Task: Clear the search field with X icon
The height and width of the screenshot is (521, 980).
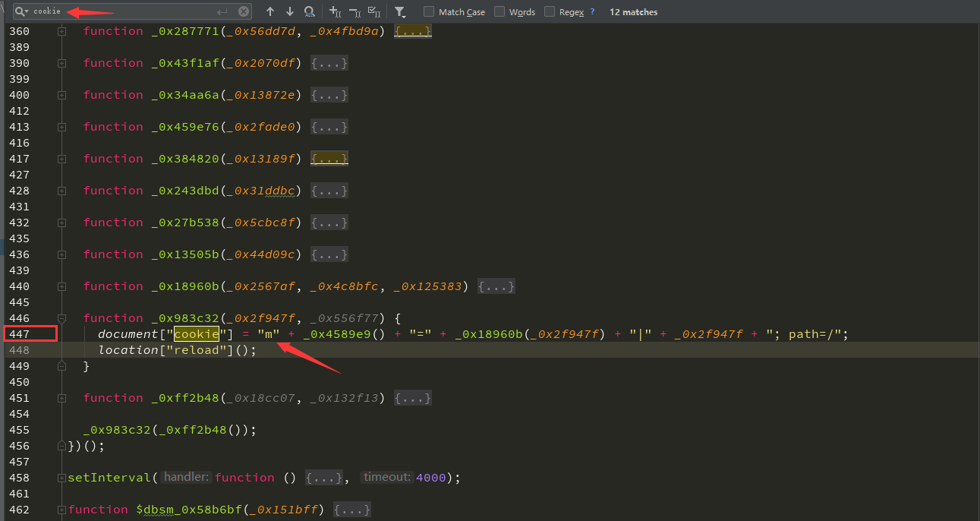Action: point(244,11)
